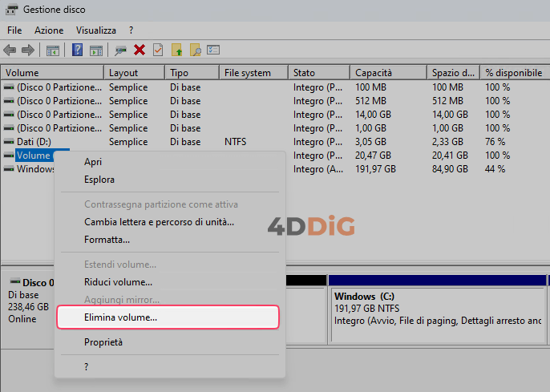550x392 pixels.
Task: Select Cambia lettera e percorso di unità...
Action: click(x=170, y=222)
